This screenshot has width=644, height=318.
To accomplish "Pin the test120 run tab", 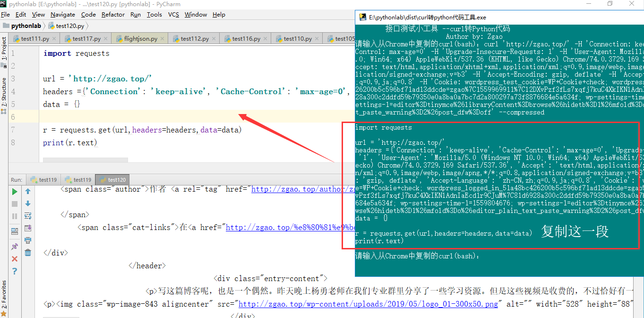I will point(14,246).
